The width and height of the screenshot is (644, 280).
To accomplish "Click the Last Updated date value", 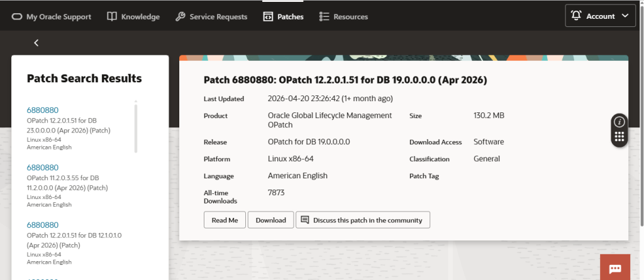I will coord(330,99).
